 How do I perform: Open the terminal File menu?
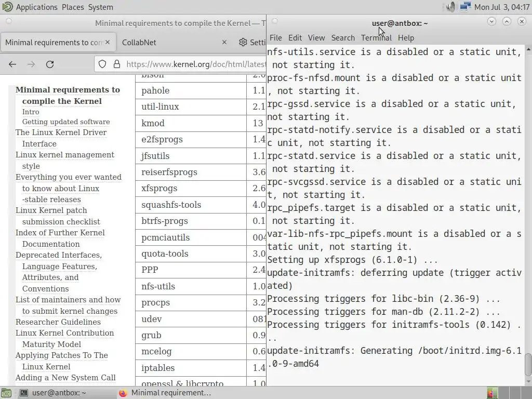click(275, 37)
